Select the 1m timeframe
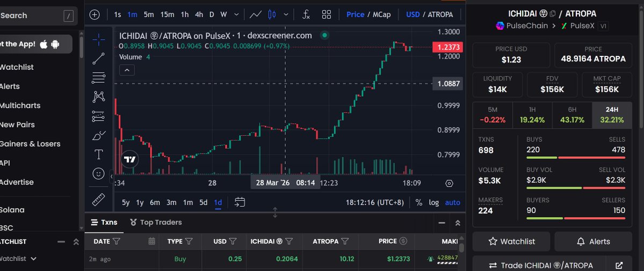This screenshot has height=271, width=644. (132, 14)
